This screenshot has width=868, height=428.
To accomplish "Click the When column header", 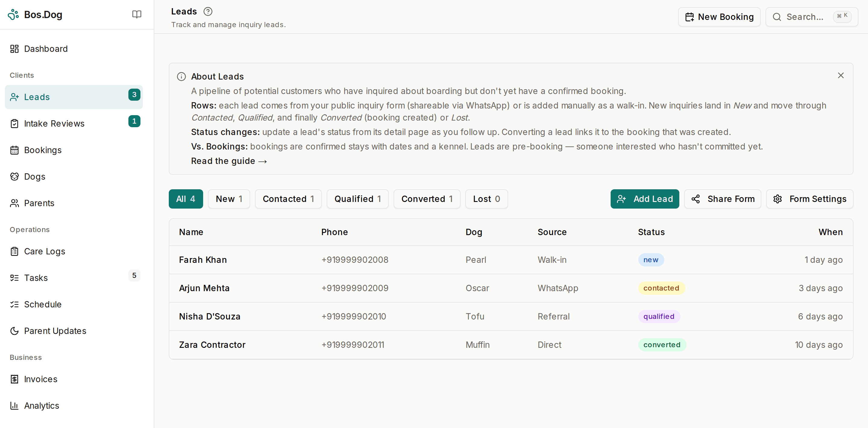I will click(831, 232).
